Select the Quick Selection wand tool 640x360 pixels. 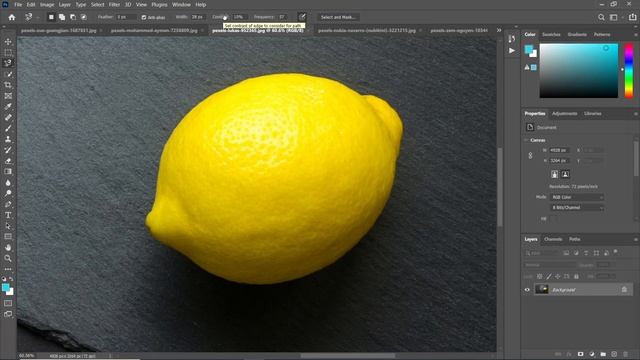[8, 74]
